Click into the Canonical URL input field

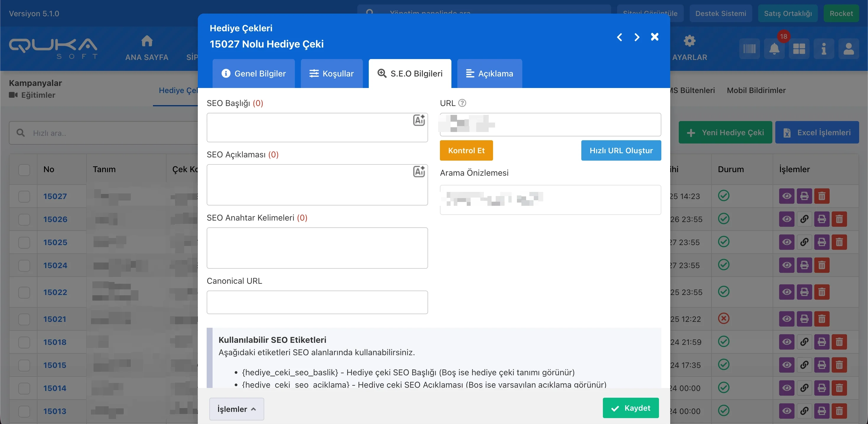pos(317,302)
